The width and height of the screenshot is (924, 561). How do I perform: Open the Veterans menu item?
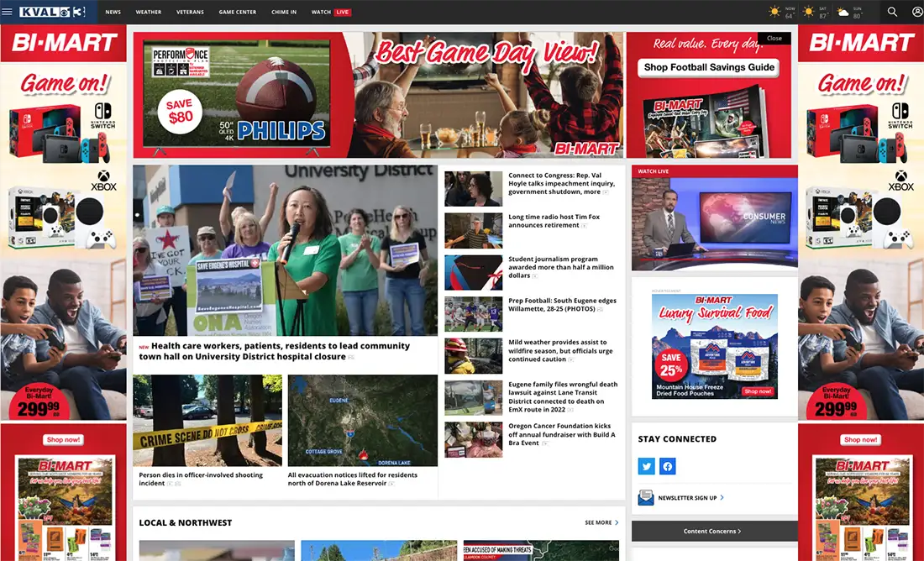tap(190, 12)
